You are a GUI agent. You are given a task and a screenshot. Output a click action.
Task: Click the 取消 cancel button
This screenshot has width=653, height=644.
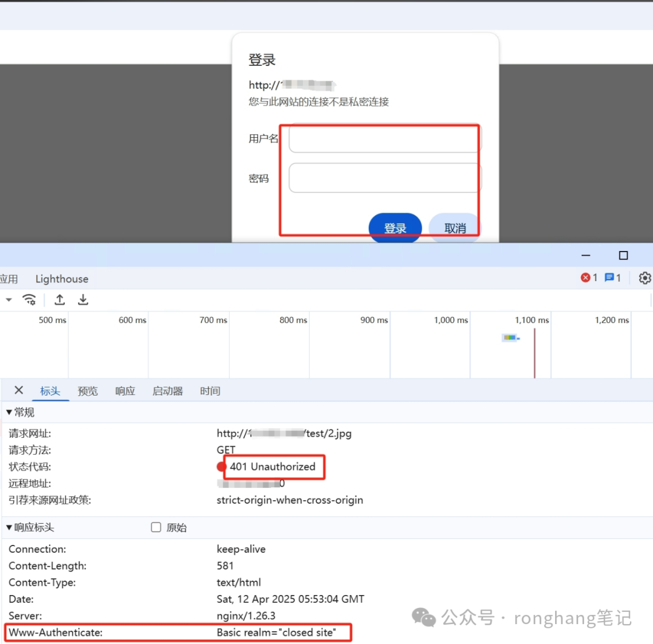pos(455,228)
